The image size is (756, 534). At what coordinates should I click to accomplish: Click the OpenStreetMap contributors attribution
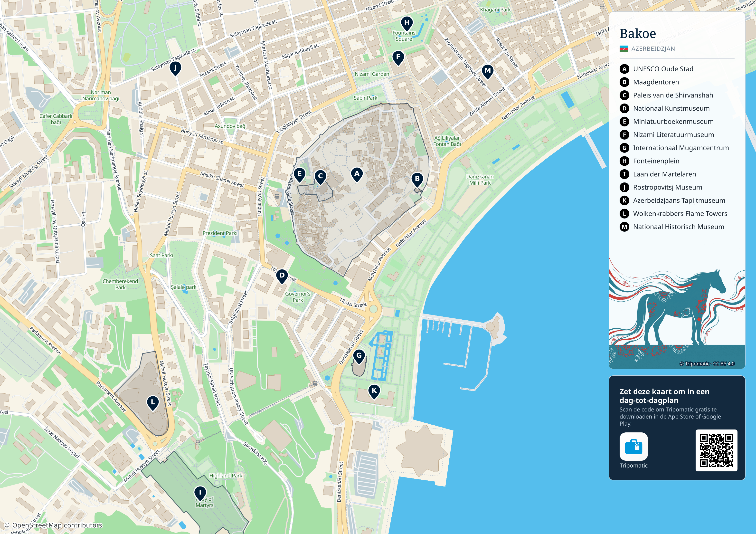[53, 525]
